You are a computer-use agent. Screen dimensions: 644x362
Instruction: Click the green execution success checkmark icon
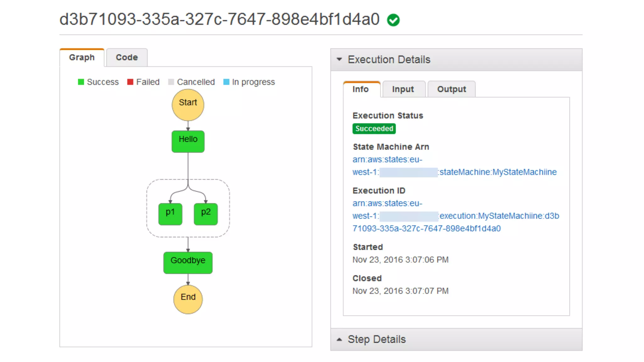[393, 20]
